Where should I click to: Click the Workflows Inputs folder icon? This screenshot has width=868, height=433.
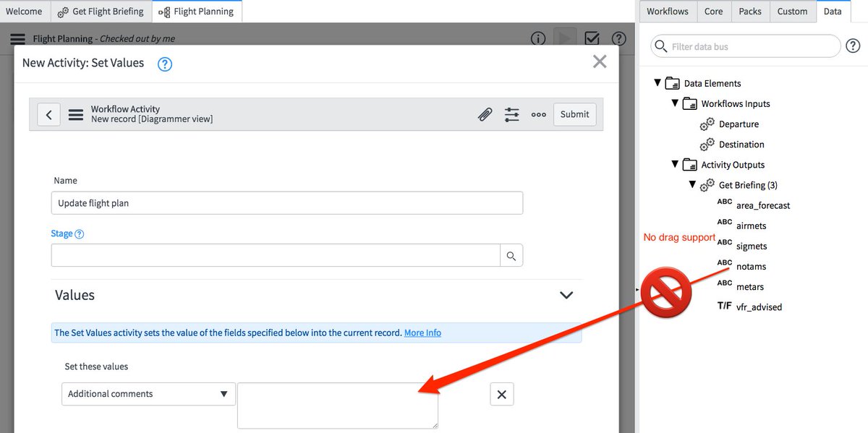690,103
